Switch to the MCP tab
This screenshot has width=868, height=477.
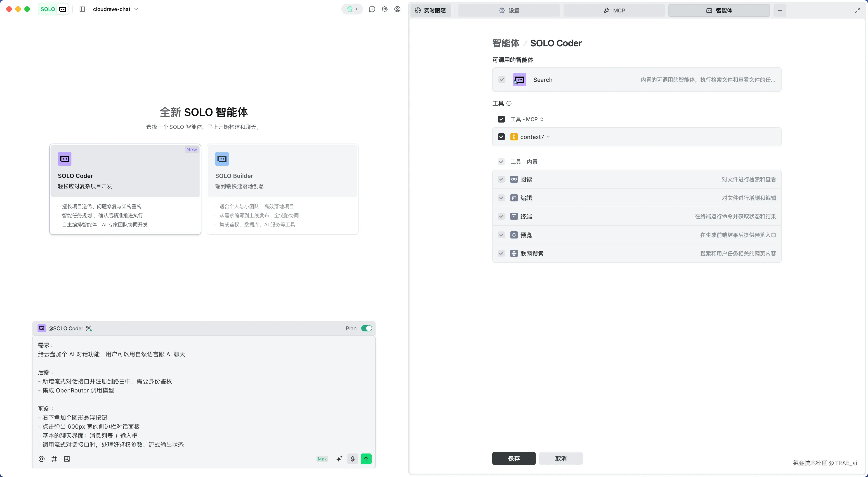point(614,10)
